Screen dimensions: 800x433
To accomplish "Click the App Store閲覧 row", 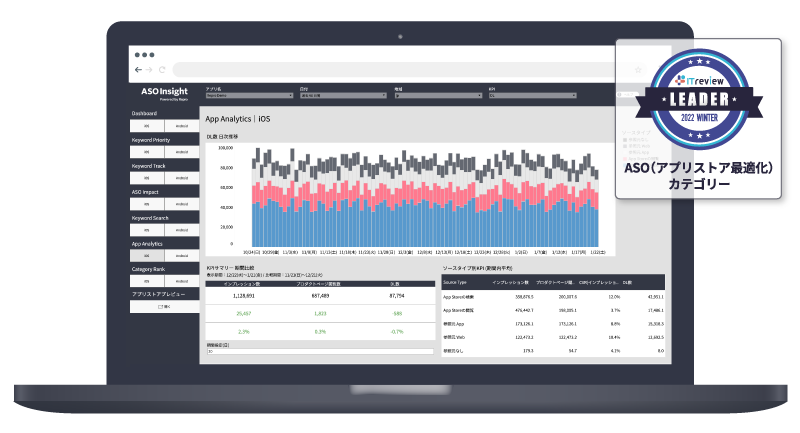I will pos(553,310).
